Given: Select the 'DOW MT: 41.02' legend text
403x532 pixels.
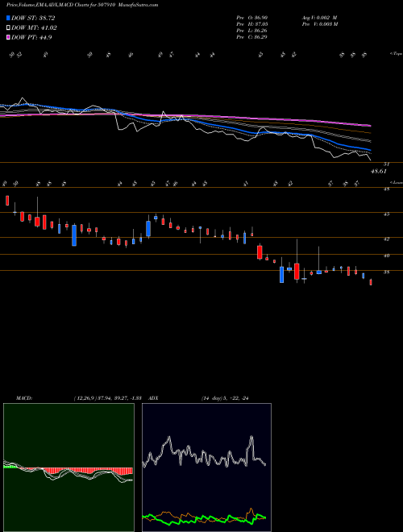Looking at the screenshot, I should click(x=35, y=28).
